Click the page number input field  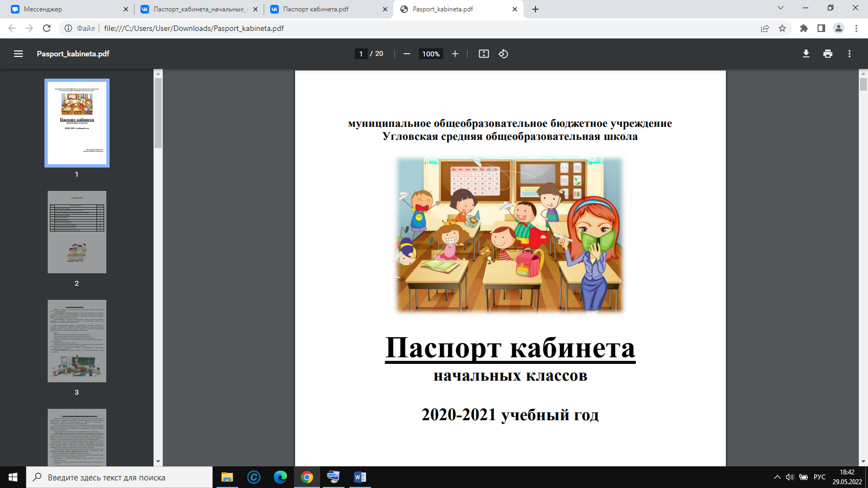point(361,54)
